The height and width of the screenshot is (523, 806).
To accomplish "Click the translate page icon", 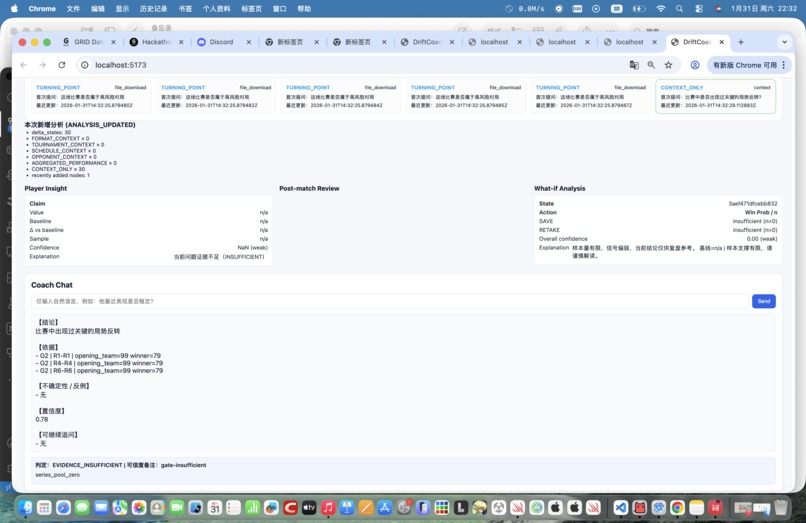I will [634, 65].
